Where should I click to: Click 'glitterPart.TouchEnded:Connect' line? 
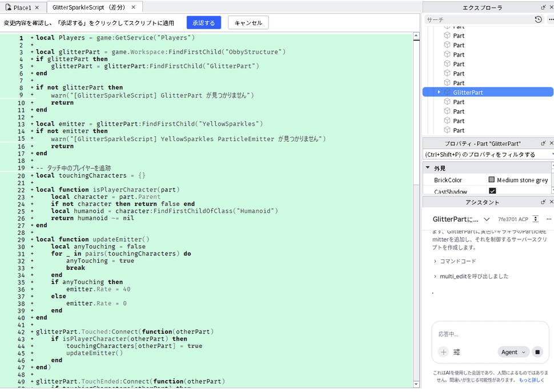130,381
